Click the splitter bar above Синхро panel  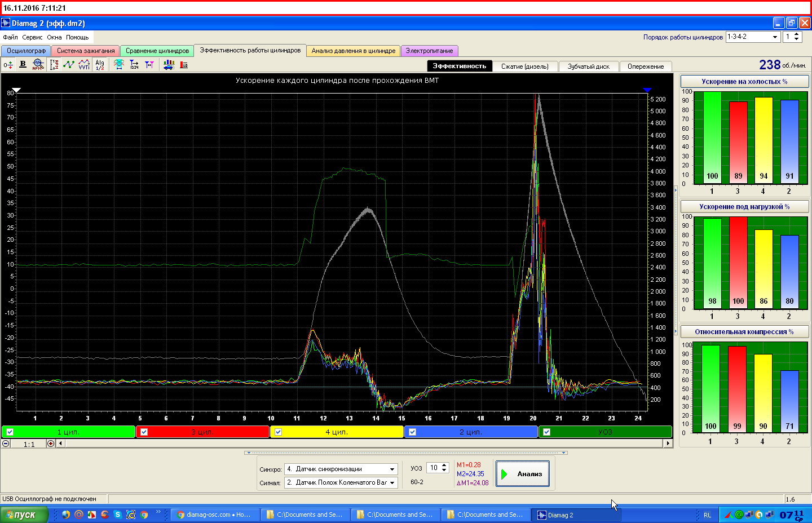tap(406, 453)
